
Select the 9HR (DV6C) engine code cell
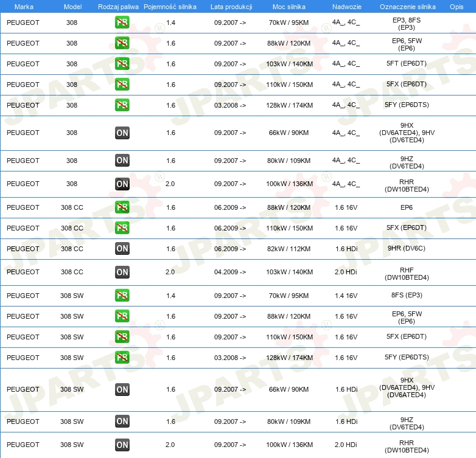click(407, 248)
